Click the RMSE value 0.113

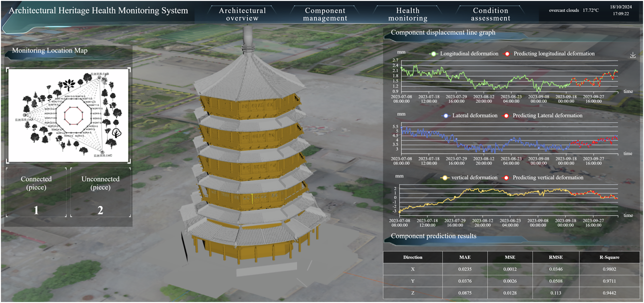point(556,293)
